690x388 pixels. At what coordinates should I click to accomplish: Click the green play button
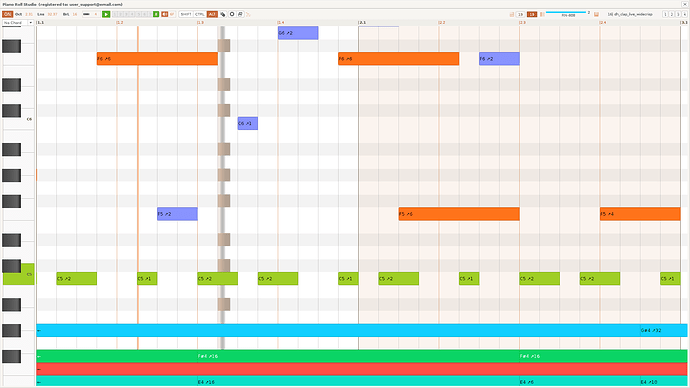pyautogui.click(x=106, y=15)
